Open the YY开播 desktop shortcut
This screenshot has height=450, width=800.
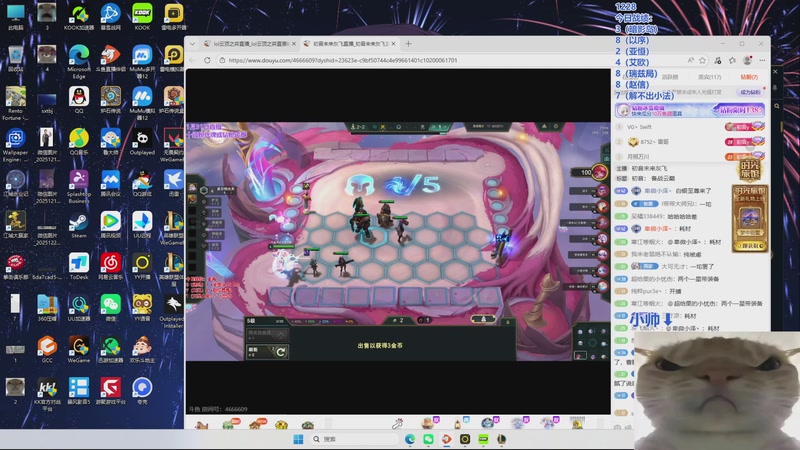[142, 266]
